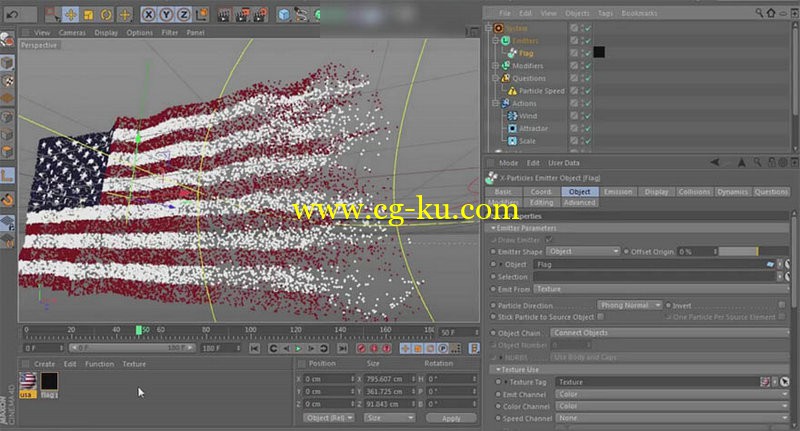Screen dimensions: 800x431
Task: Click the Object Manager search icon
Action: 759,13
